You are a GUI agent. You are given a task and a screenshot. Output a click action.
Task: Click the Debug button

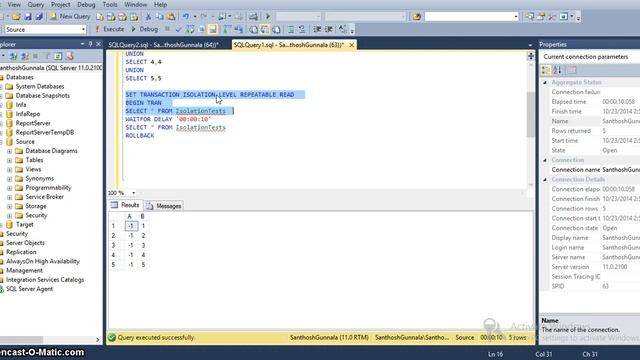point(144,29)
